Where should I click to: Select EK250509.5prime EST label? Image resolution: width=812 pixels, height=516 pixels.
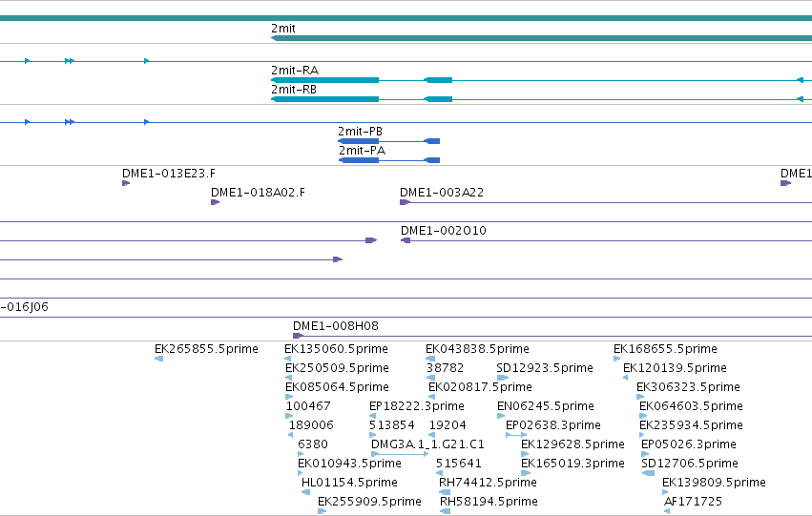(337, 368)
